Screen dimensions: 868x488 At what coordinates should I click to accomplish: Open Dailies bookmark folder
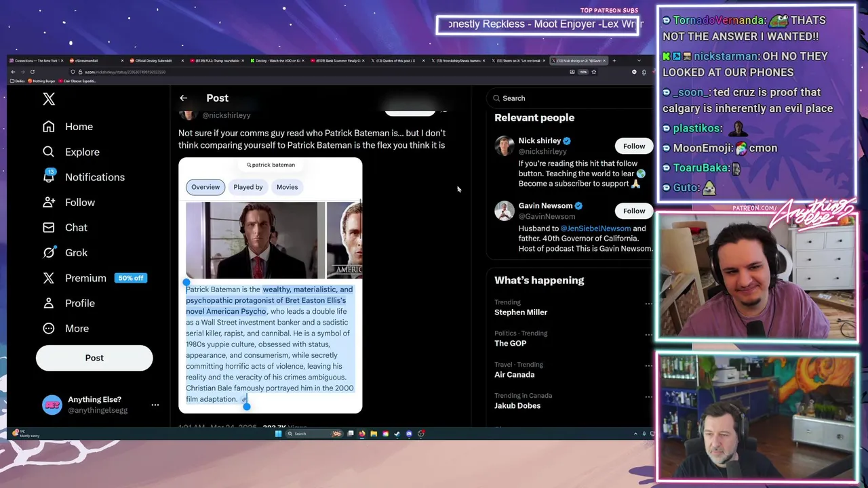17,81
